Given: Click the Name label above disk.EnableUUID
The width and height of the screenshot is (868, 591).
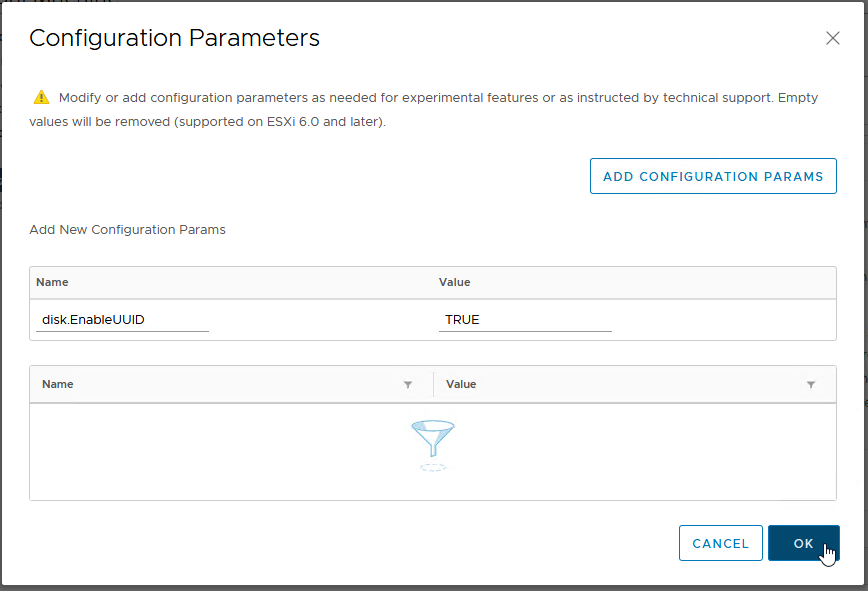Looking at the screenshot, I should pos(52,282).
